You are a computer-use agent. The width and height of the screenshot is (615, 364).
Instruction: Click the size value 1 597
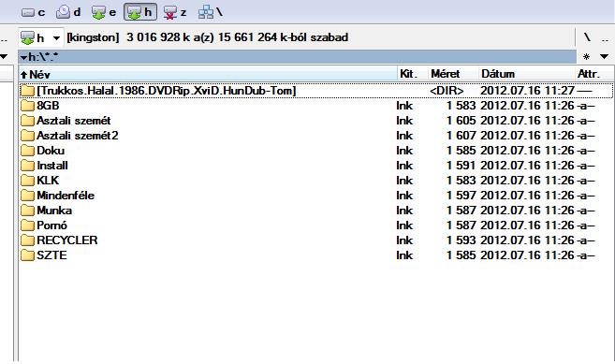point(461,195)
